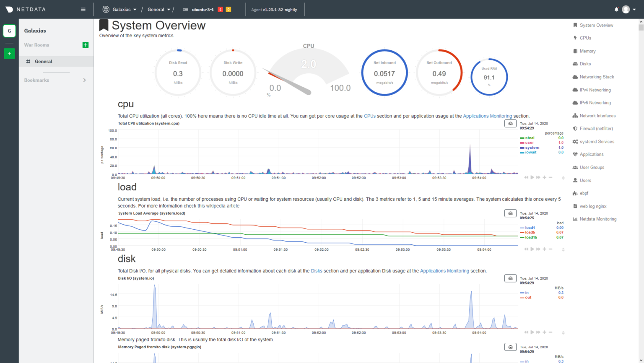Open the user account menu

click(x=626, y=9)
